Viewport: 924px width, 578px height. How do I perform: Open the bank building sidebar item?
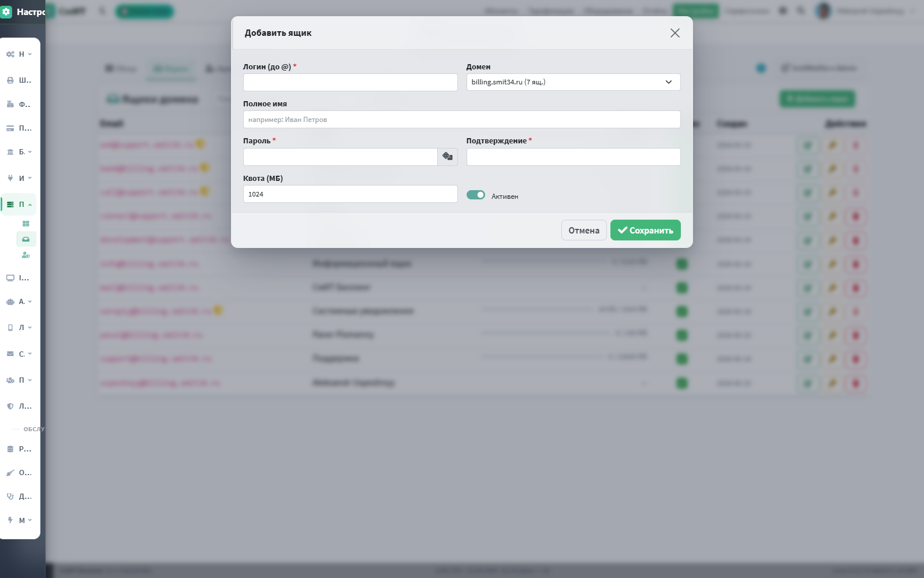click(10, 152)
